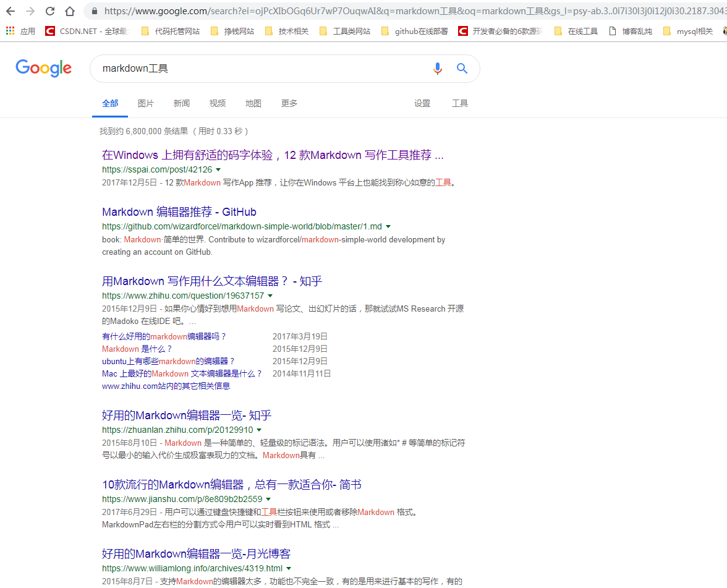Open the CSDN.NET bookmark
The image size is (727, 588).
[x=87, y=31]
